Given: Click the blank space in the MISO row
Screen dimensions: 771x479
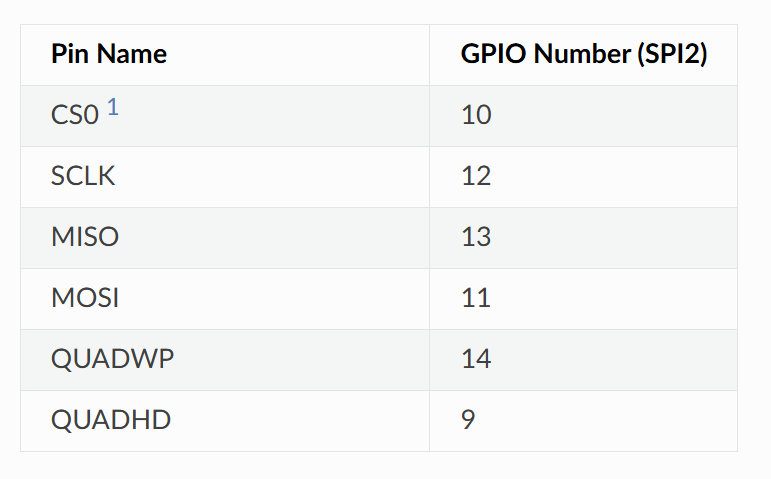Looking at the screenshot, I should point(300,238).
